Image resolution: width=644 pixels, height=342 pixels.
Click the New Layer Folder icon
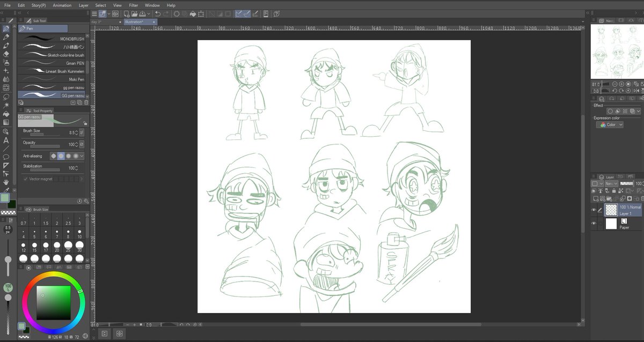tap(609, 198)
